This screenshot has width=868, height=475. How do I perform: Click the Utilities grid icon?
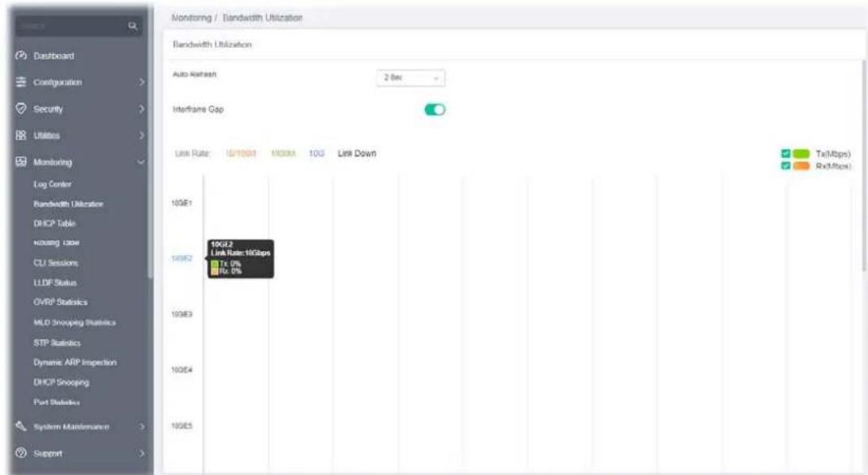click(21, 135)
